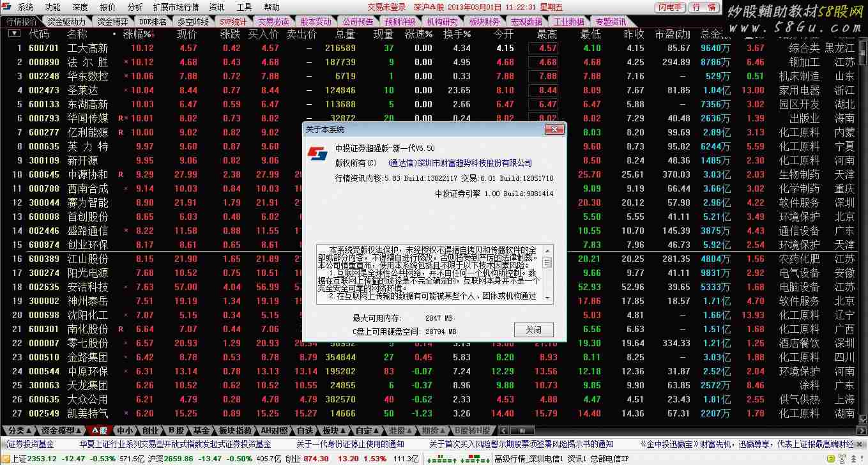868x465 pixels.
Task: Open the 系统 menu
Action: tap(26, 8)
